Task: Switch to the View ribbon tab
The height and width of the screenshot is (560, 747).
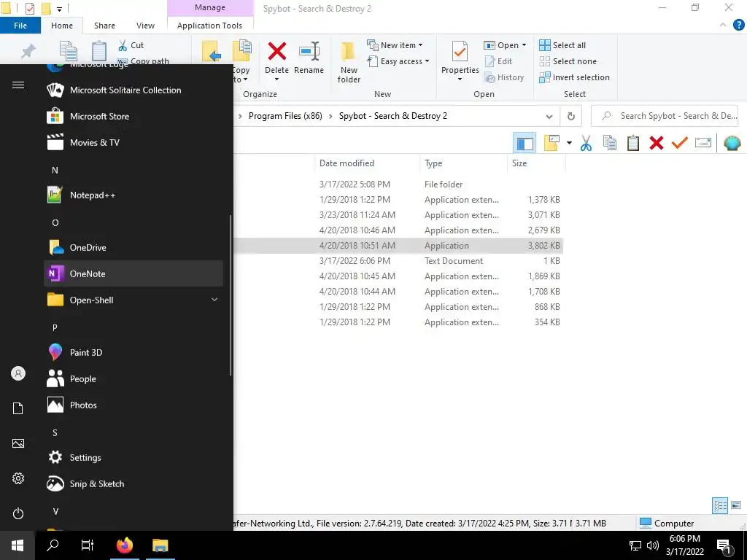Action: pyautogui.click(x=145, y=26)
